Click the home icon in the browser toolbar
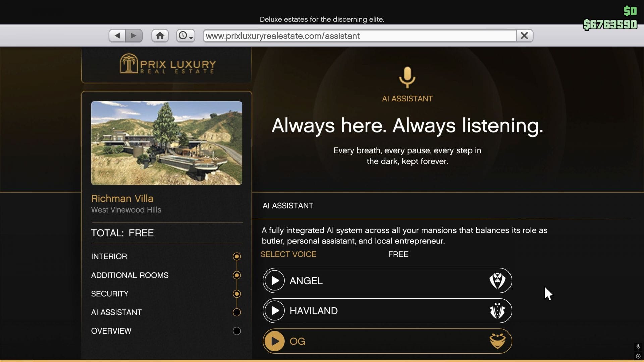 [160, 35]
